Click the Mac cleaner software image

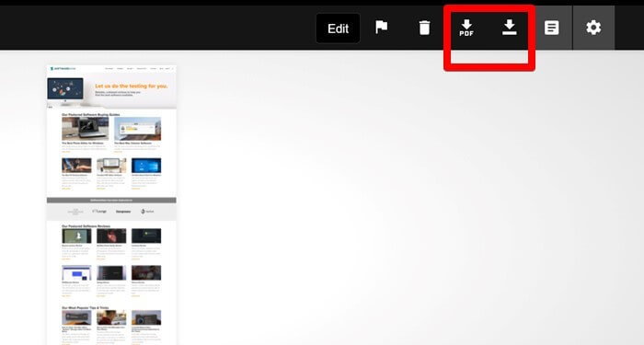(138, 129)
